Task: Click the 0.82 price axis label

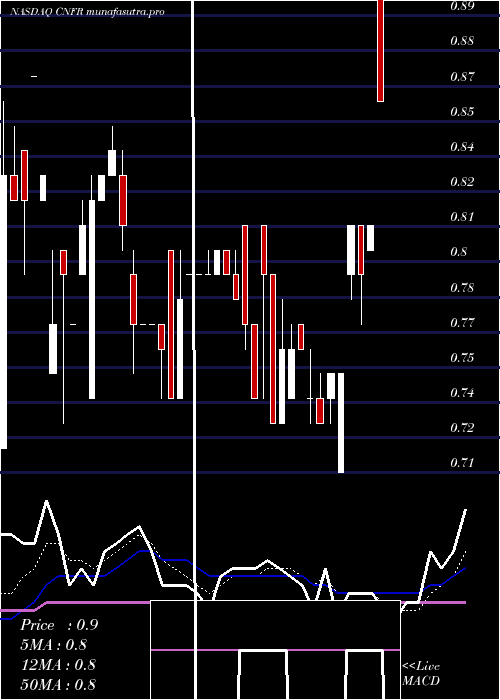Action: [x=462, y=182]
